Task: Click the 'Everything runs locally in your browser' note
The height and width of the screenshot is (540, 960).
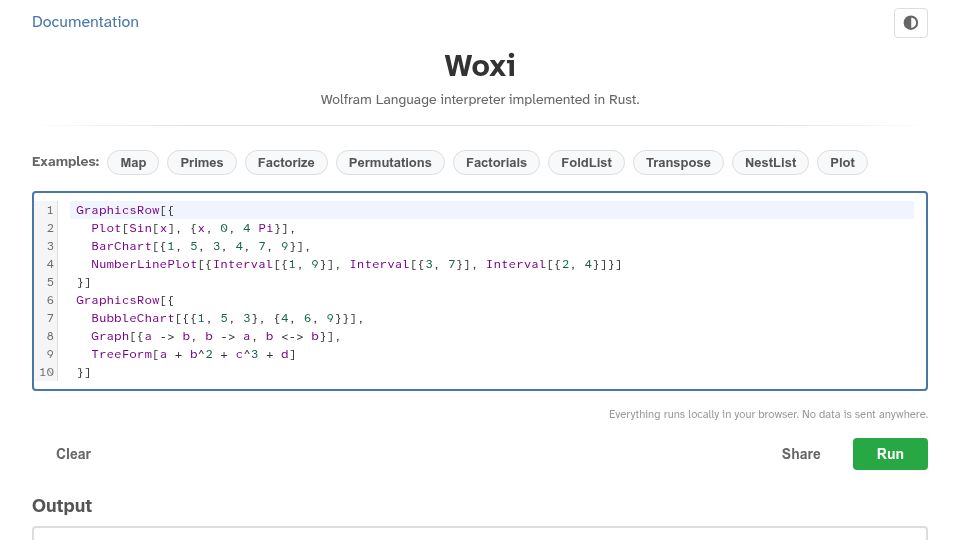Action: coord(768,414)
